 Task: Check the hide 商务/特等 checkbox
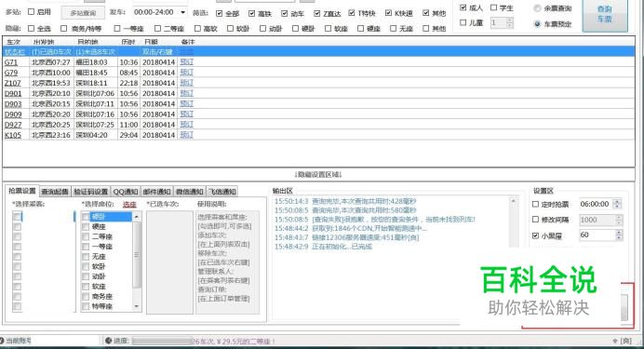point(63,28)
